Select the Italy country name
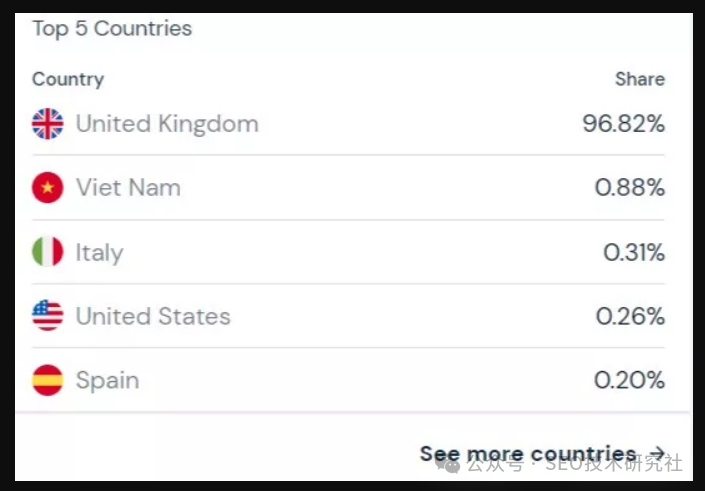 (99, 252)
